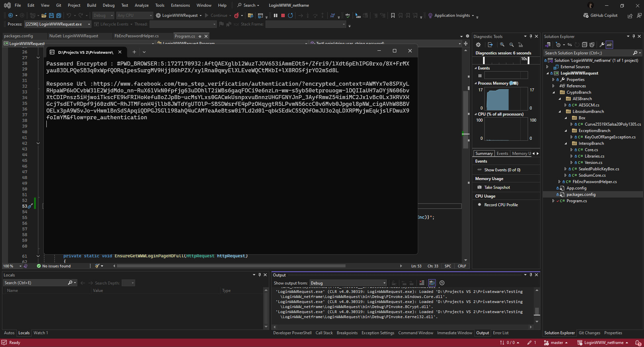Open the Git Changes tab
Screen dimensions: 644x347
pyautogui.click(x=590, y=333)
